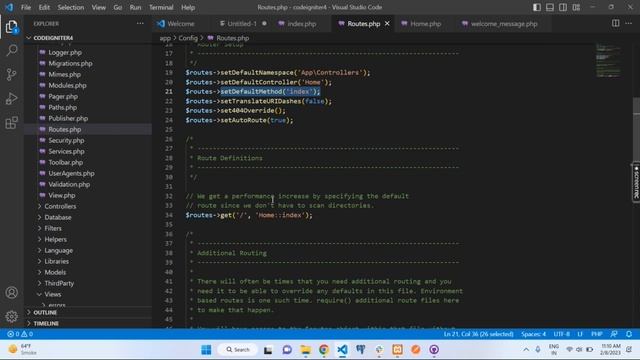Open the Explorer view in activity bar
640x360 pixels.
click(x=11, y=27)
